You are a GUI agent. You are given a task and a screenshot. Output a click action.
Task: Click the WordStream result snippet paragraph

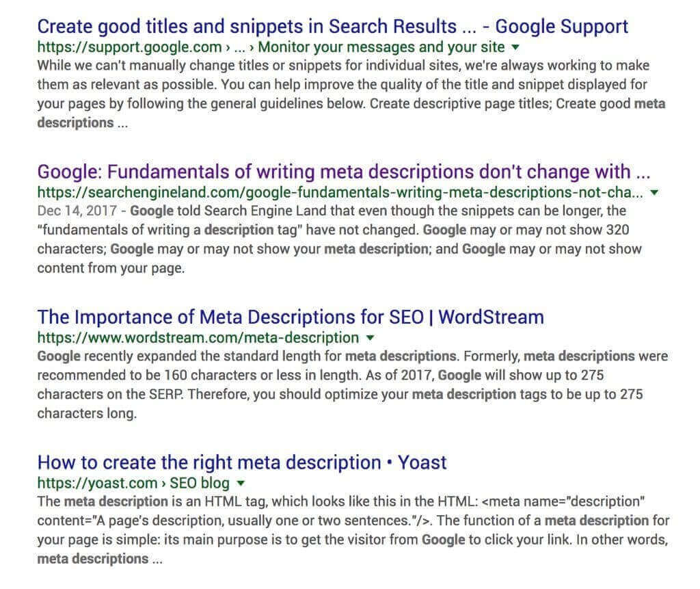click(x=353, y=384)
